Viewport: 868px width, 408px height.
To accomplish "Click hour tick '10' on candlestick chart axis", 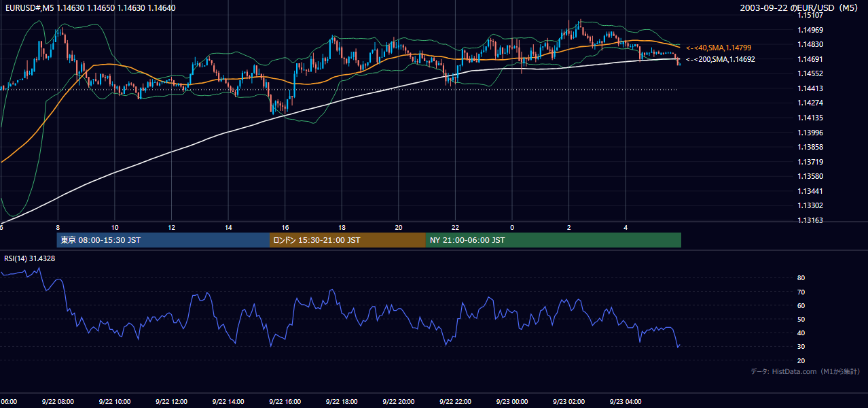I will (x=114, y=227).
